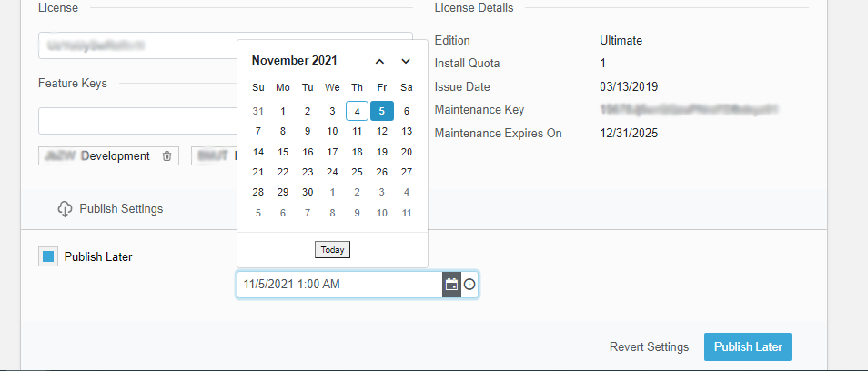This screenshot has height=371, width=868.
Task: Click the Ultimate edition value
Action: [621, 40]
